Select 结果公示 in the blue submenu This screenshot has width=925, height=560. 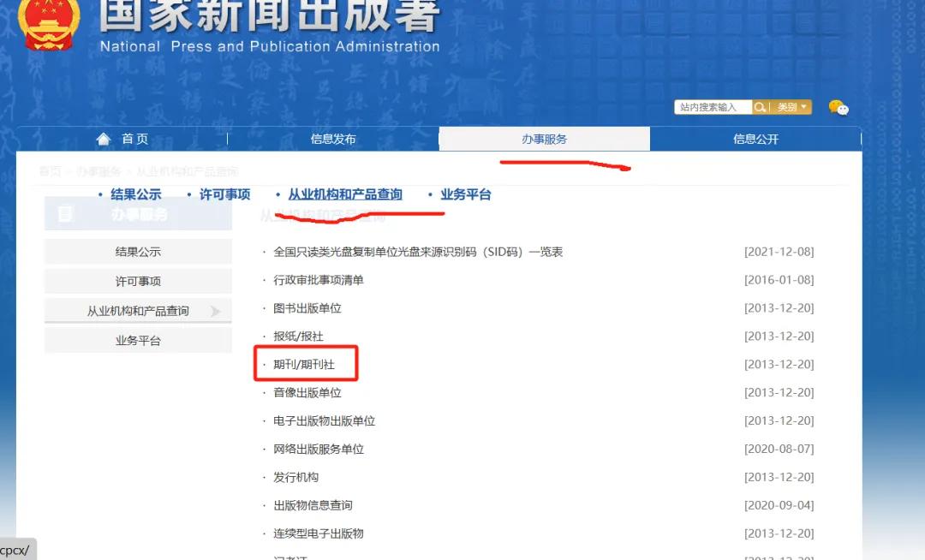point(135,194)
